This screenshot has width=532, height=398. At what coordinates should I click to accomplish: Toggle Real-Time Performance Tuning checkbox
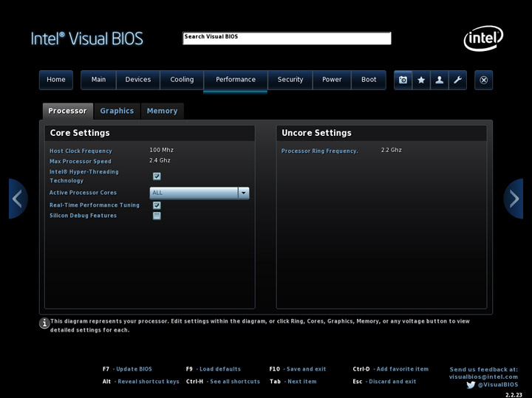pyautogui.click(x=157, y=205)
